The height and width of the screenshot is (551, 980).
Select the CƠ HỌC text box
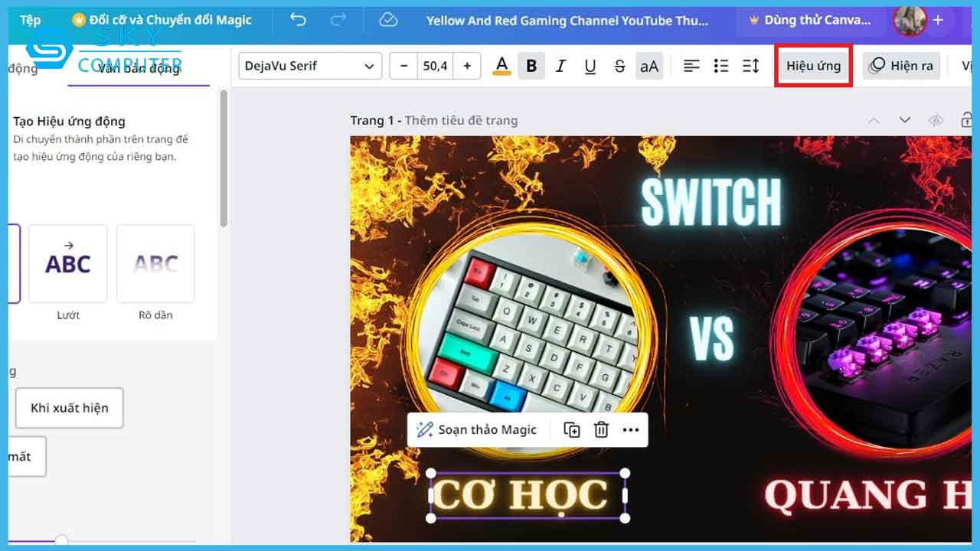(528, 496)
